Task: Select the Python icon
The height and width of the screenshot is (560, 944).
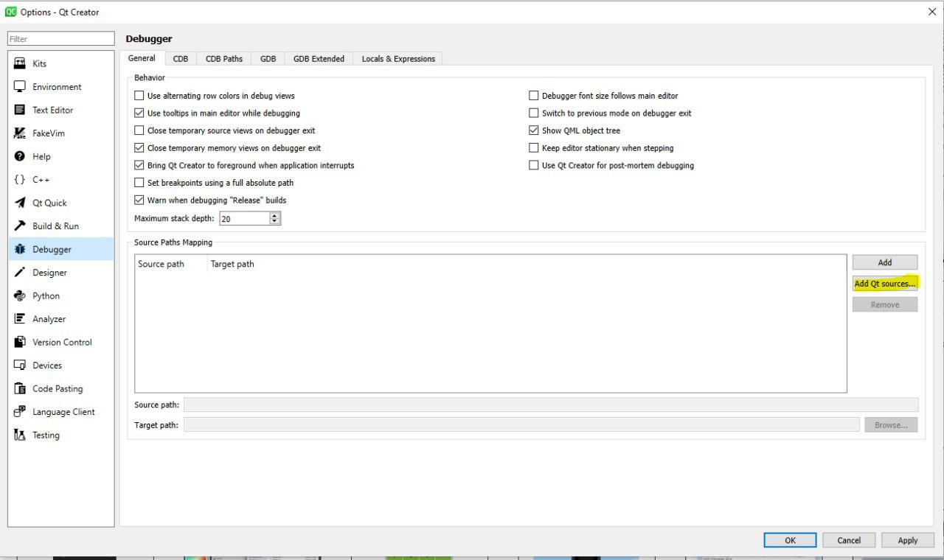Action: pyautogui.click(x=20, y=295)
